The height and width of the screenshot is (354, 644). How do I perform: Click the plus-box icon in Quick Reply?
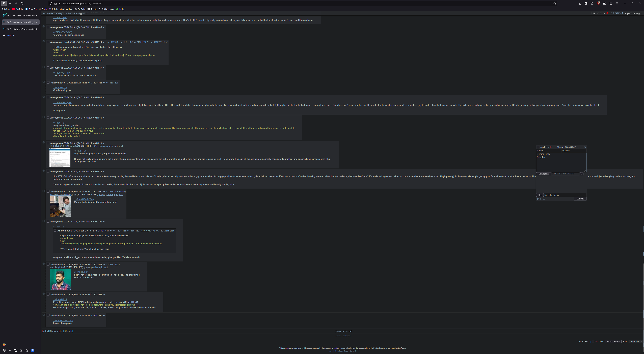pos(544,199)
